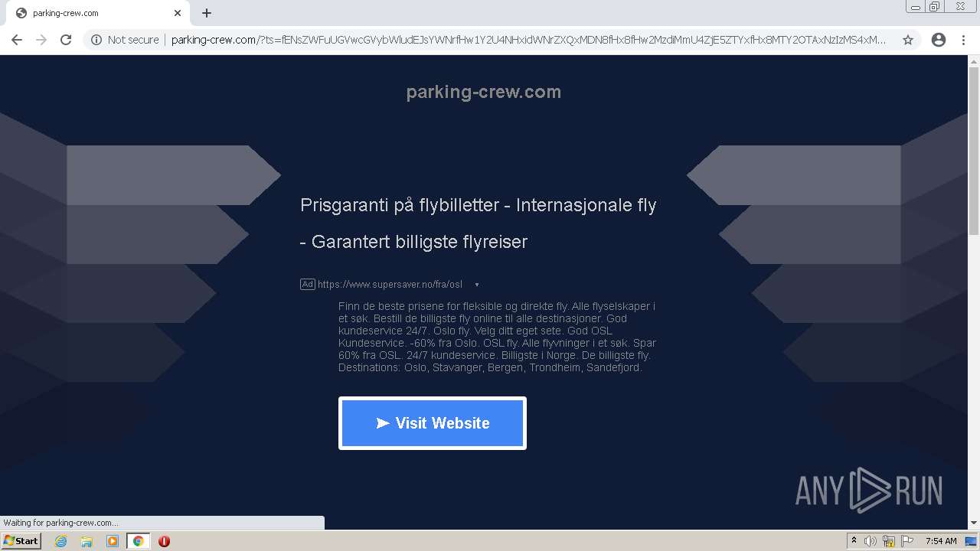
Task: Restore down the Chrome window
Action: point(935,7)
